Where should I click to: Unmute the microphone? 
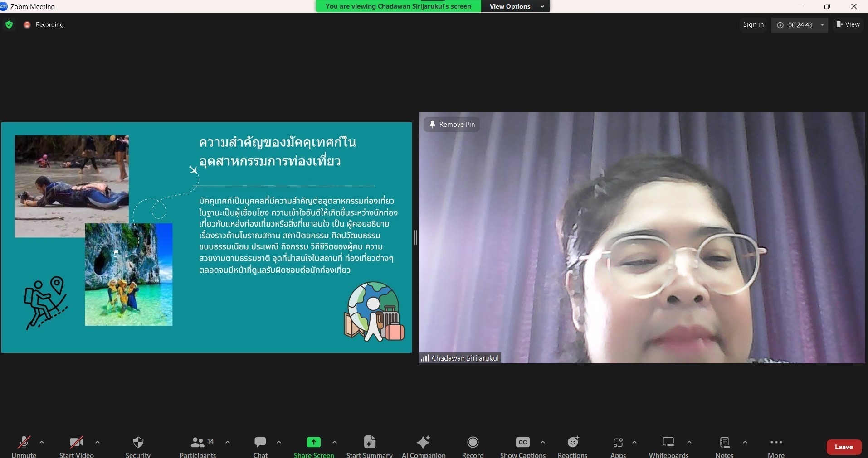(24, 446)
